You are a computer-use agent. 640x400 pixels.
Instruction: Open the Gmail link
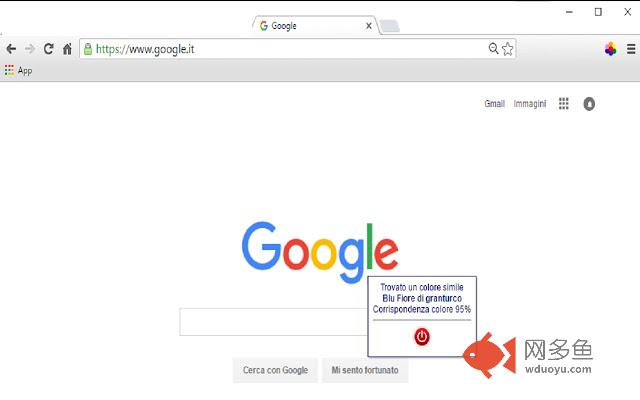[x=494, y=104]
